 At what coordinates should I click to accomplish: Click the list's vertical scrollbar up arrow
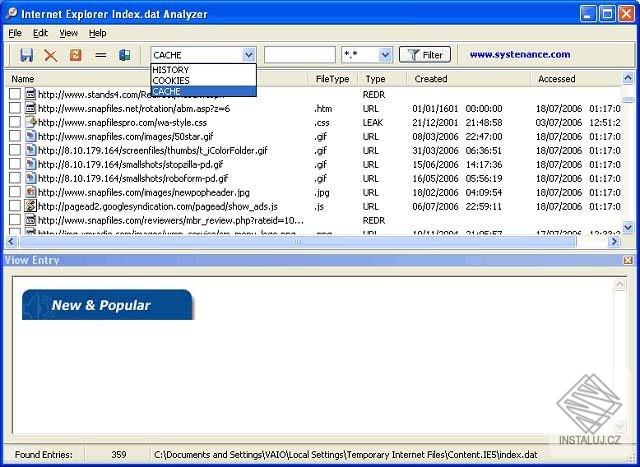point(628,77)
